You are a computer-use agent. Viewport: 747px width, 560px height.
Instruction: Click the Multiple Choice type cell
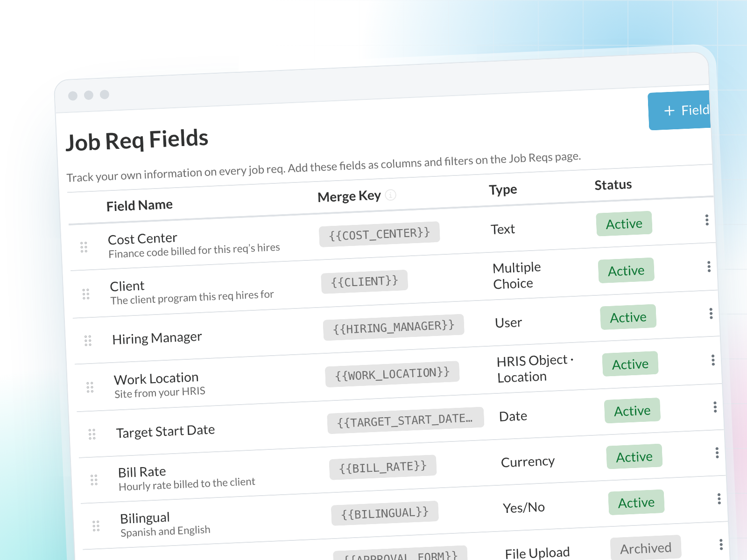(x=517, y=276)
